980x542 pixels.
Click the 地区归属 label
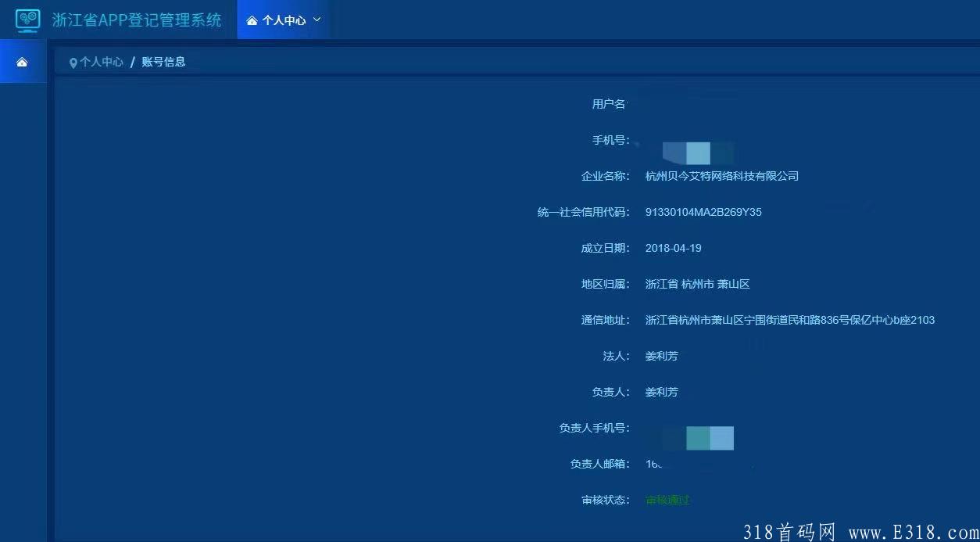click(606, 284)
